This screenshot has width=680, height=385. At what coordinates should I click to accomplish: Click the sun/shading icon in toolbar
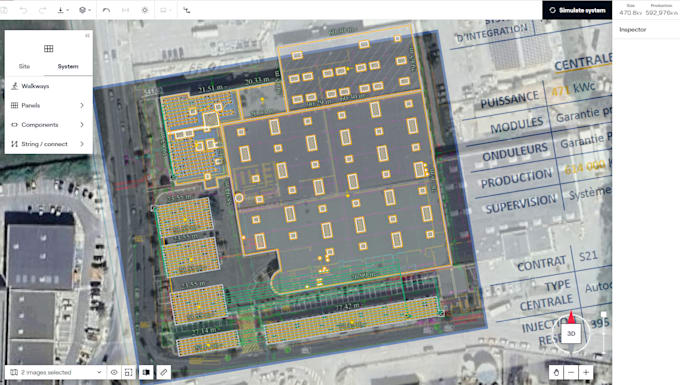[145, 10]
